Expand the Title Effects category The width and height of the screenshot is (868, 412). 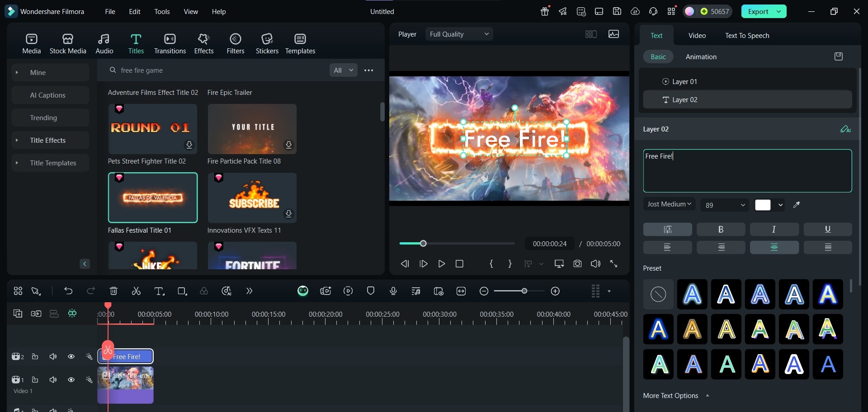click(x=17, y=140)
